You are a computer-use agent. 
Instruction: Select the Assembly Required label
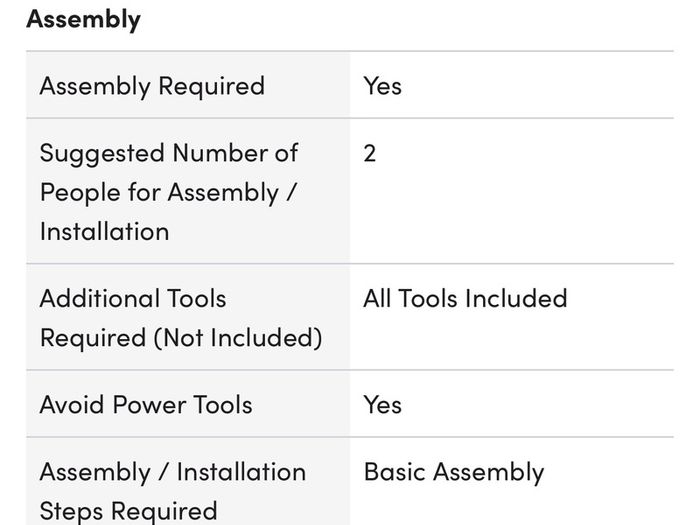coord(152,86)
